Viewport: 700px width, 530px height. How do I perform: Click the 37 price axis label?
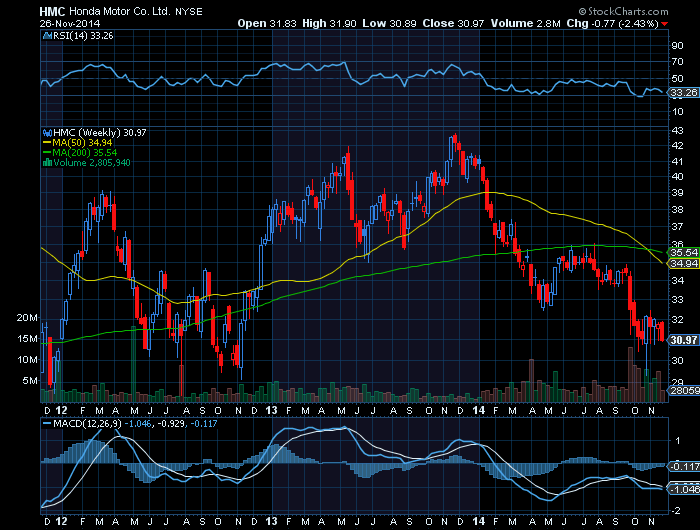[677, 227]
